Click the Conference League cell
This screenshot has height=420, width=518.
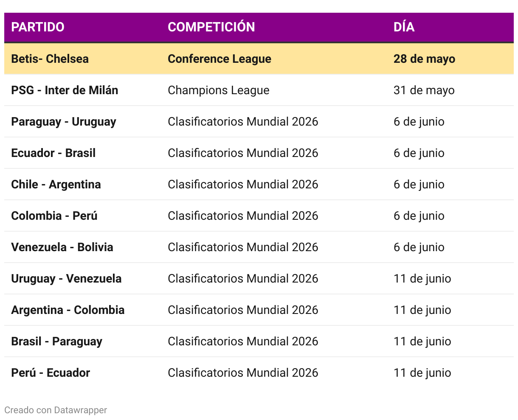tap(220, 59)
